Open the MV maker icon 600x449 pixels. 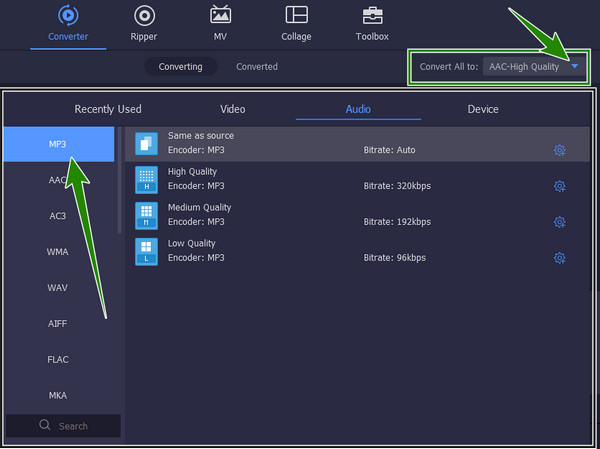click(x=220, y=15)
